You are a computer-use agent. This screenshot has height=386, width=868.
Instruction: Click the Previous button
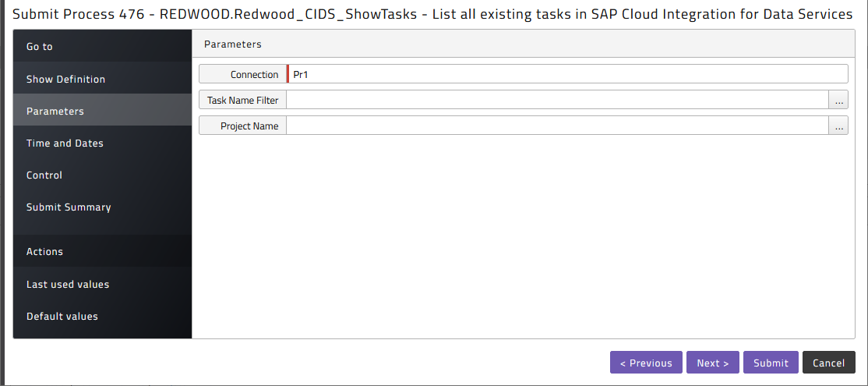coord(646,363)
